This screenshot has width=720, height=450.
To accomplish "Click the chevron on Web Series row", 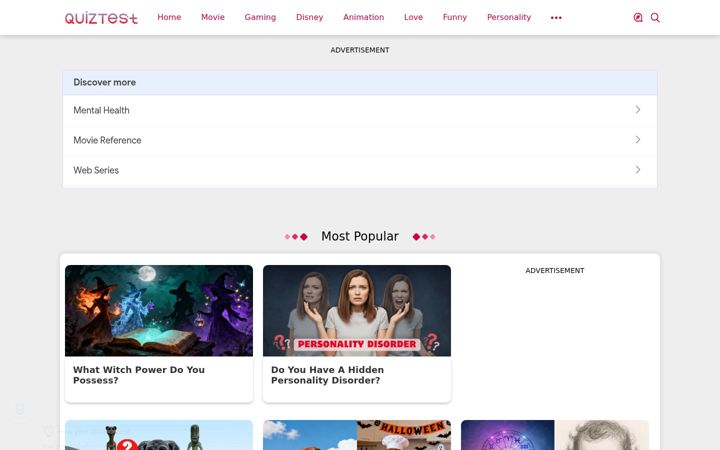I will [x=638, y=169].
